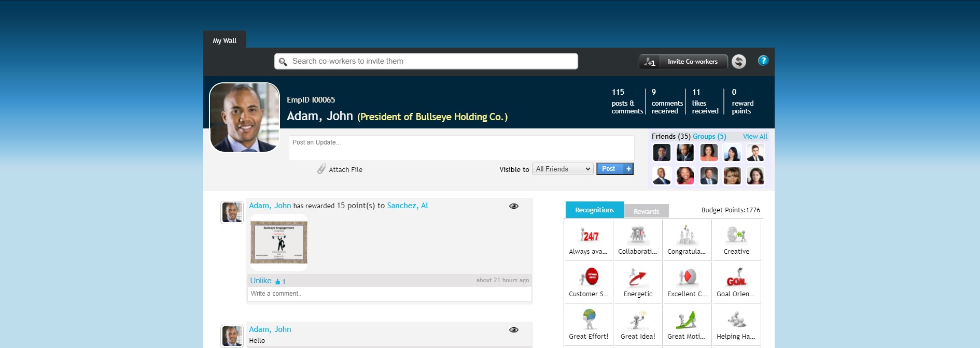Focus the Search co-workers input field

[426, 61]
